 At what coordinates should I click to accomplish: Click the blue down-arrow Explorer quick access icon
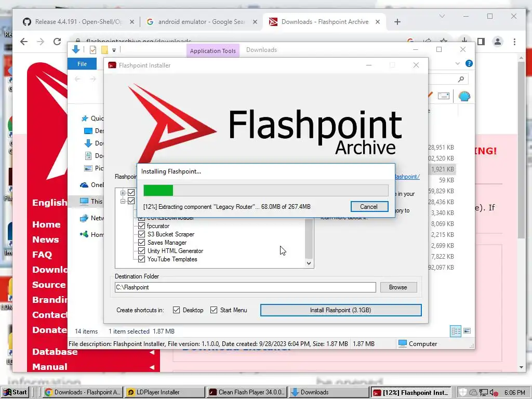[76, 49]
